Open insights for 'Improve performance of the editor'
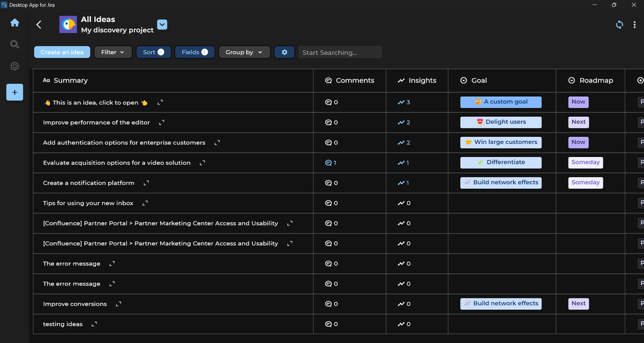644x343 pixels. [404, 123]
